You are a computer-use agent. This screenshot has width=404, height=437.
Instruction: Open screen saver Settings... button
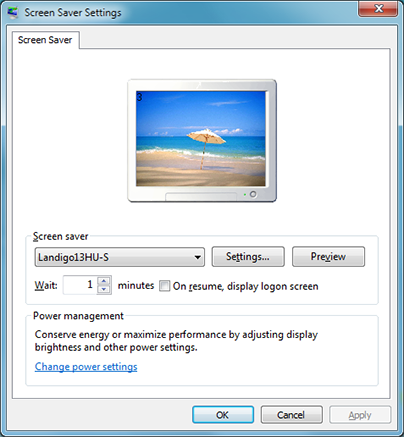[x=248, y=257]
